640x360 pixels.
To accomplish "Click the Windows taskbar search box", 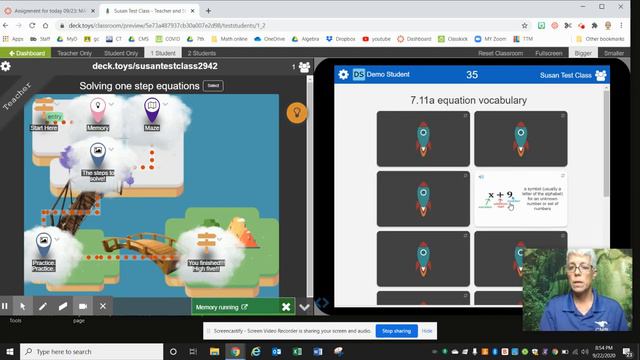I will pos(91,351).
